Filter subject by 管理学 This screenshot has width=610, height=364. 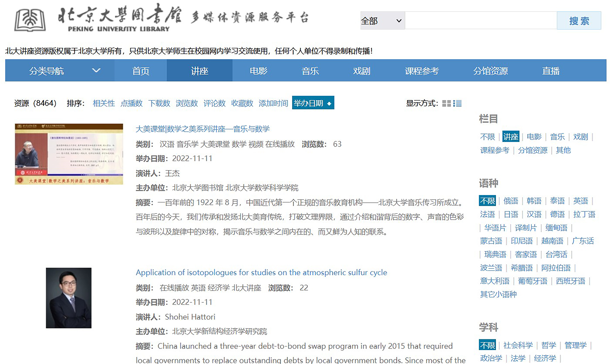pos(576,345)
